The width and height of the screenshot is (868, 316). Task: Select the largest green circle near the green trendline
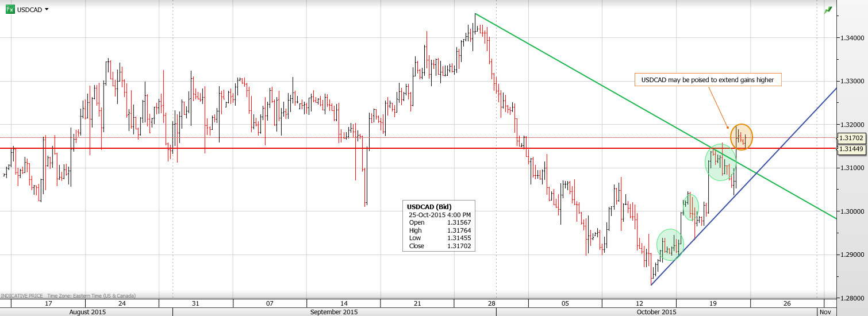coord(720,163)
